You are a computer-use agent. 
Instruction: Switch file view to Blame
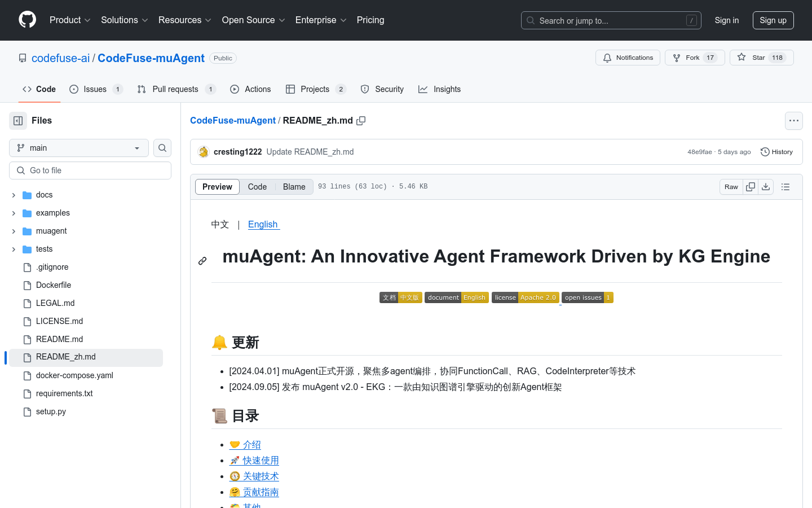click(294, 187)
